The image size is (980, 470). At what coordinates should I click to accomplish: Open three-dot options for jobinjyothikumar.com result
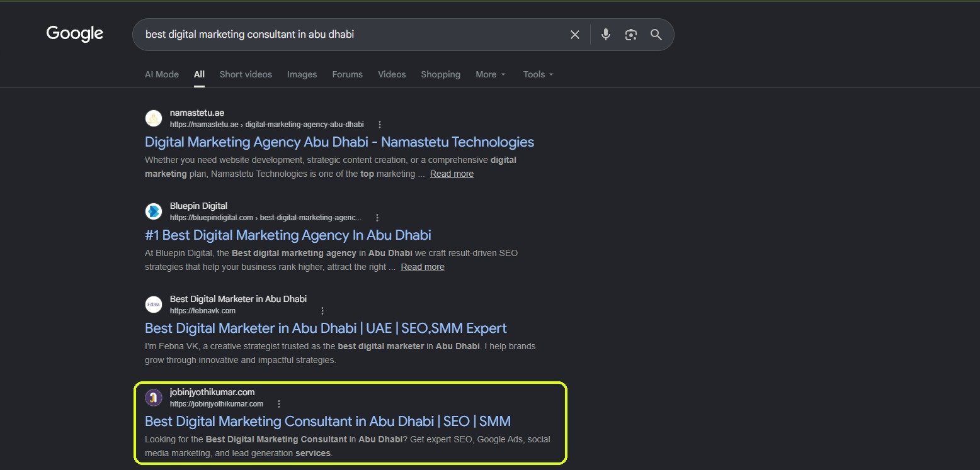tap(279, 404)
